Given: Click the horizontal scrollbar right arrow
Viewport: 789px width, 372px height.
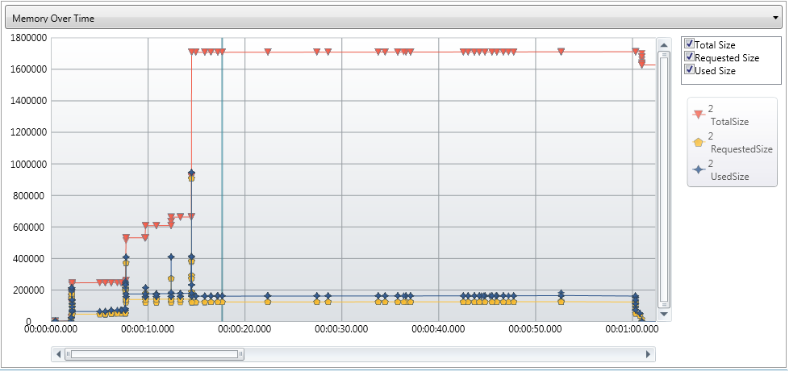Looking at the screenshot, I should [x=648, y=354].
